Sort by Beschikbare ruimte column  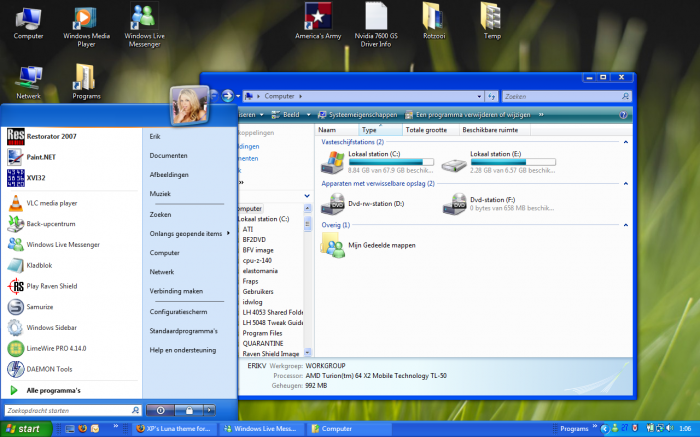(x=495, y=130)
